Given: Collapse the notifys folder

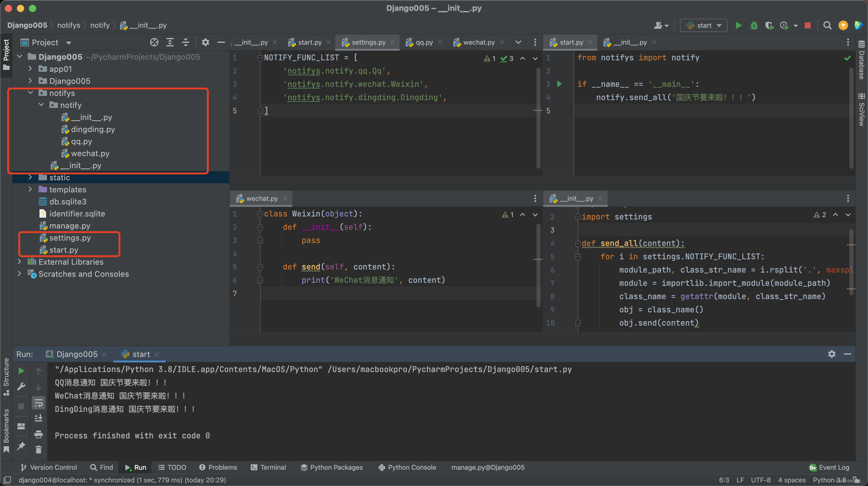Looking at the screenshot, I should point(30,93).
